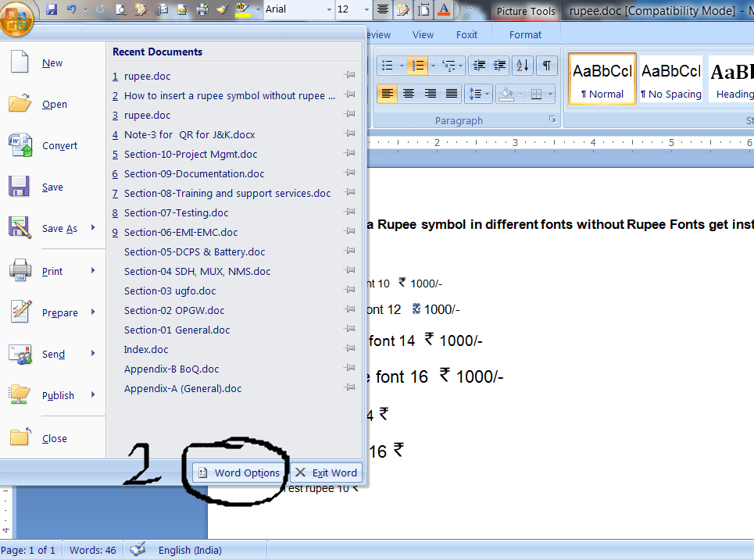Click Words: 46 in the status bar
The image size is (754, 560).
(93, 550)
